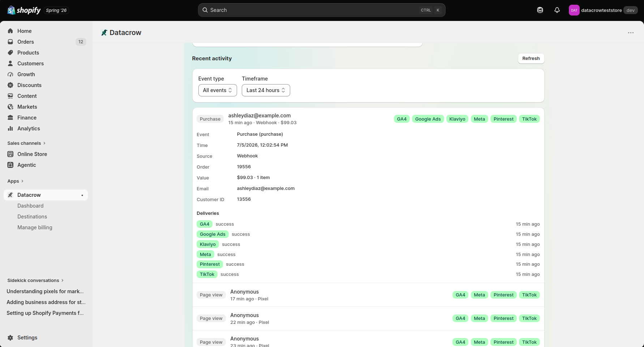Click the Spring '26 edition badge
Screen dimensions: 644x347
(x=56, y=10)
